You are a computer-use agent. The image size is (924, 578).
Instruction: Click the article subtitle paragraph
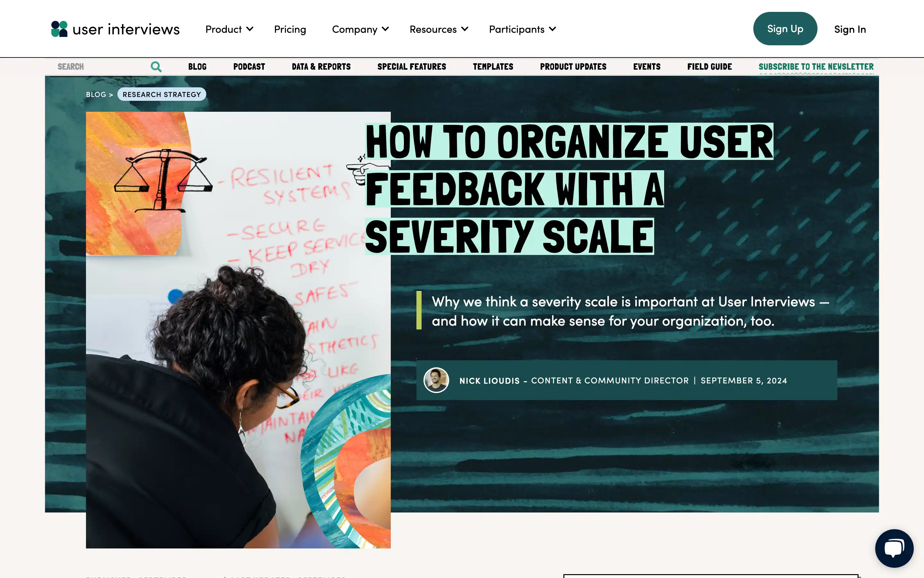pyautogui.click(x=630, y=311)
